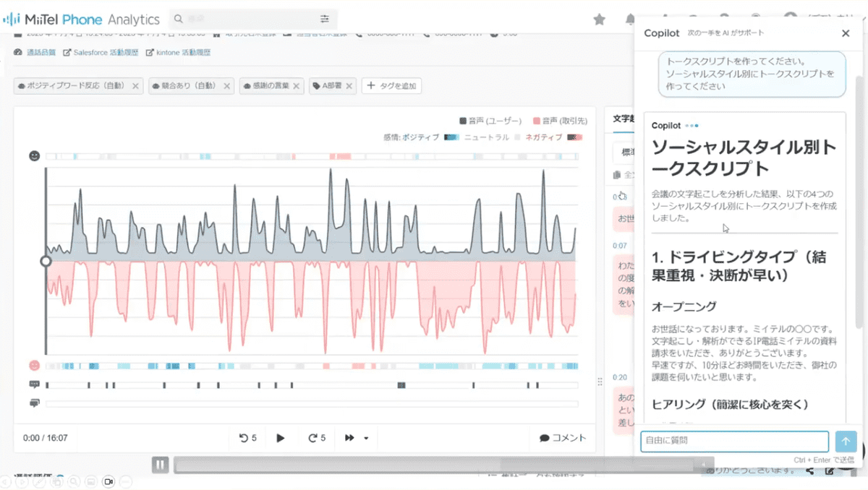868x490 pixels.
Task: Open the kintone 活動履歴 link
Action: click(x=178, y=53)
